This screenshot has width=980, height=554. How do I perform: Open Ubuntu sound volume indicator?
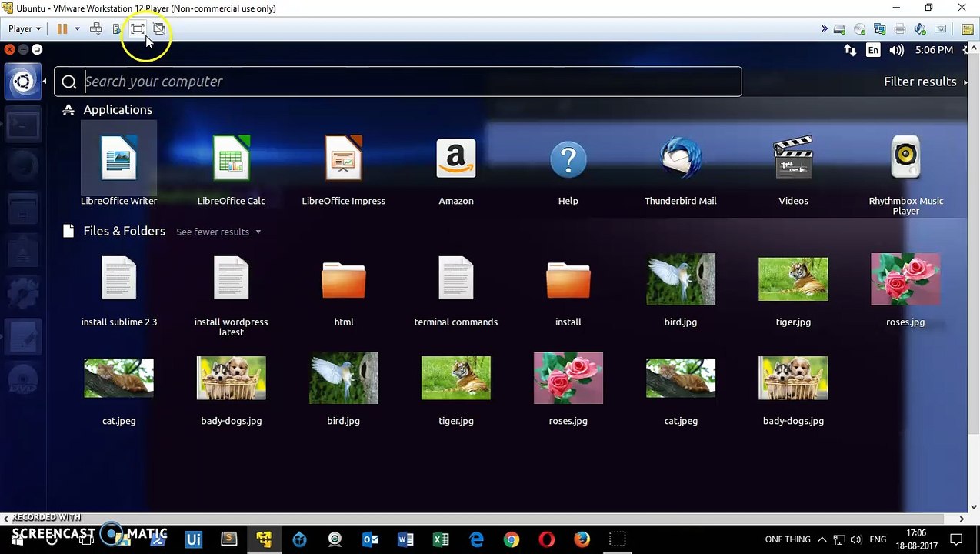897,50
